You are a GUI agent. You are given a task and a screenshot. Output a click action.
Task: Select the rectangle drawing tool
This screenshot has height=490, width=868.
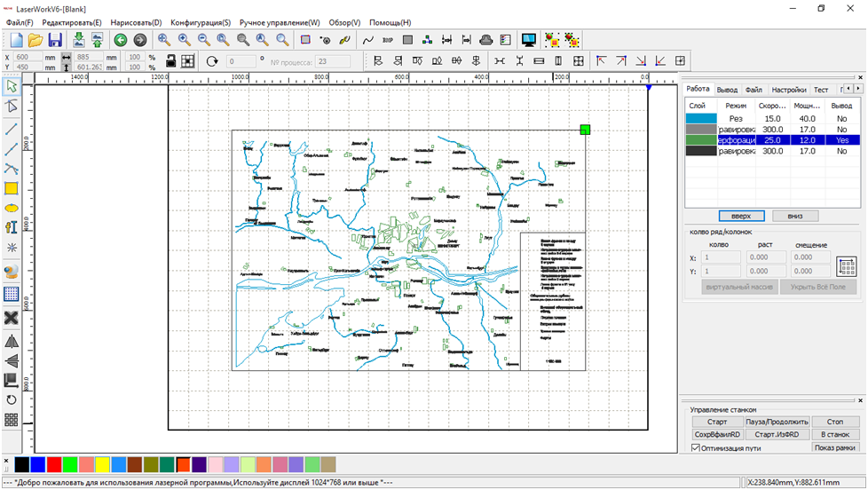(12, 188)
